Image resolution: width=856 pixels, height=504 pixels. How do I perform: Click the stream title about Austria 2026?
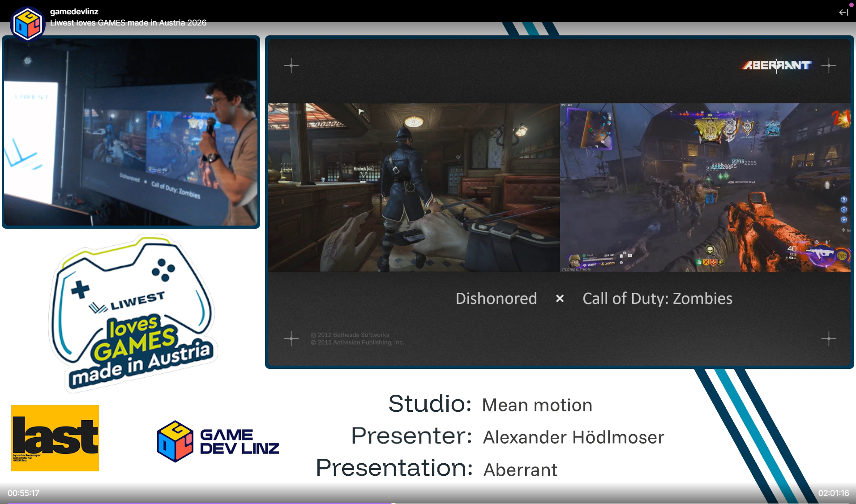point(128,22)
